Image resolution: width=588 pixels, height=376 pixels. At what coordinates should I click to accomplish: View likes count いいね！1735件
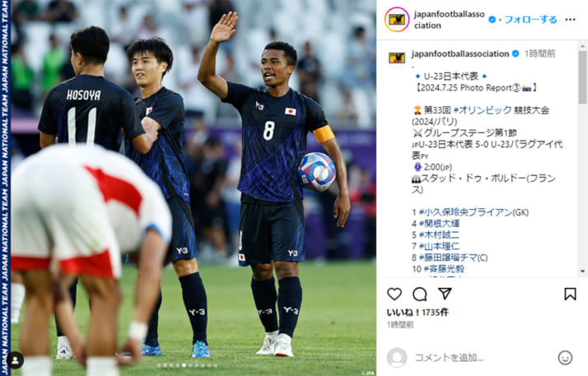coord(418,313)
